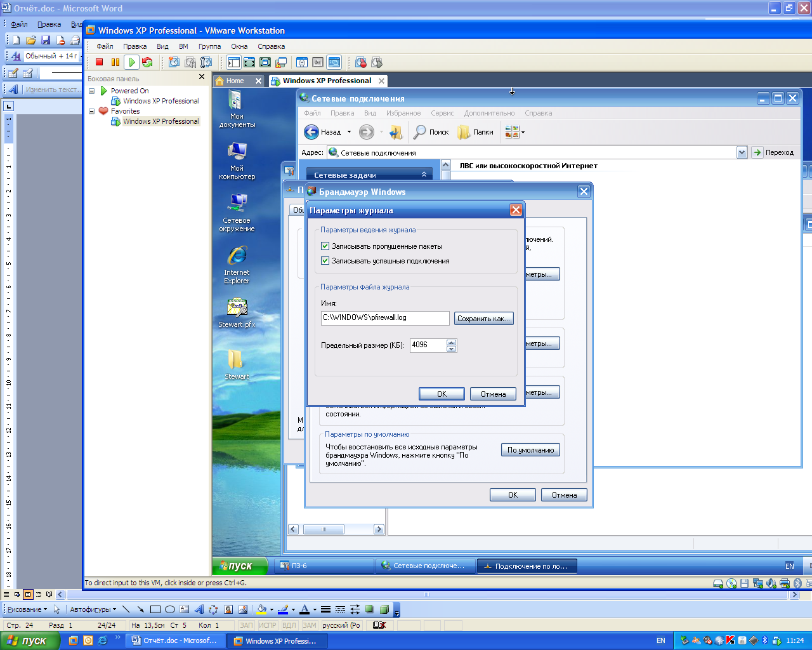Click the Reset VM icon
Image resolution: width=812 pixels, height=650 pixels.
tap(147, 62)
